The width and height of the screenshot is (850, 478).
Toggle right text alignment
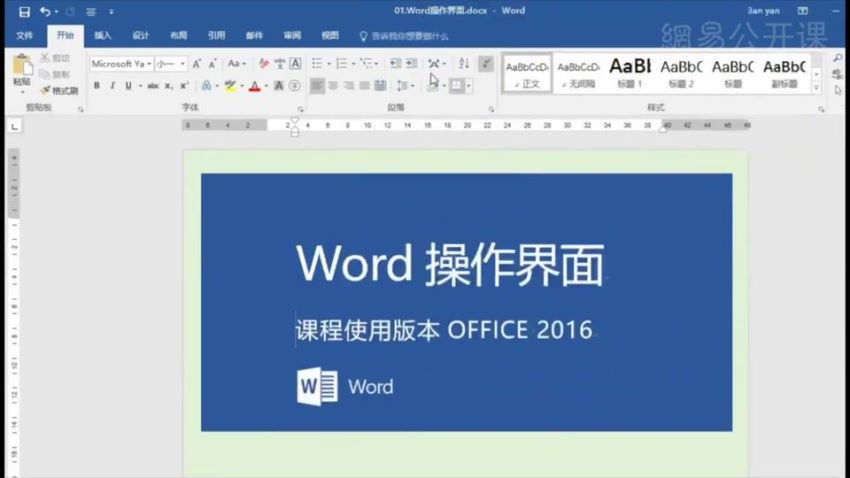[x=349, y=86]
